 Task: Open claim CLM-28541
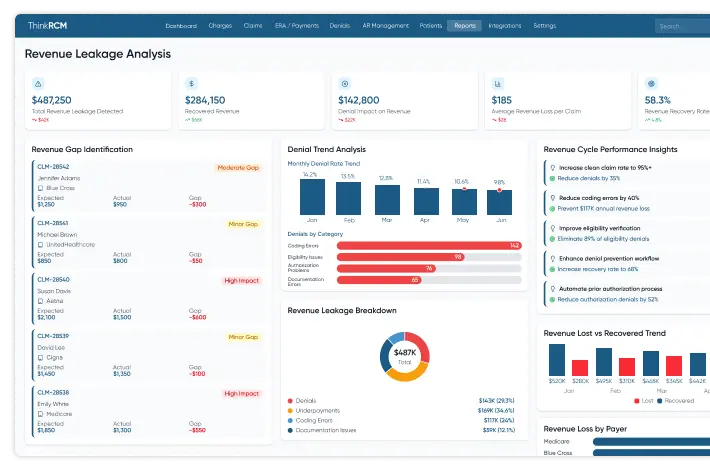(x=53, y=223)
